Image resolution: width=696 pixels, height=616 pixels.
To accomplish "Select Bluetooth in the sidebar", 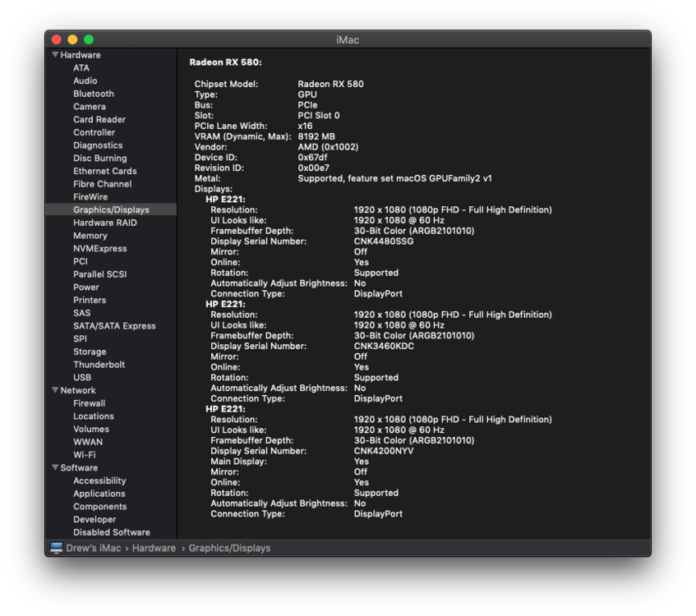I will pos(93,94).
